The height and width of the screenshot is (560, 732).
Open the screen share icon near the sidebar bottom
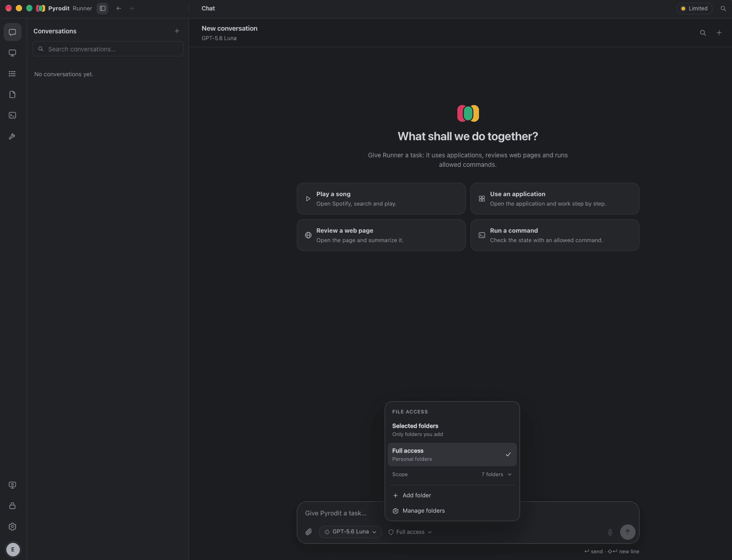click(x=13, y=485)
